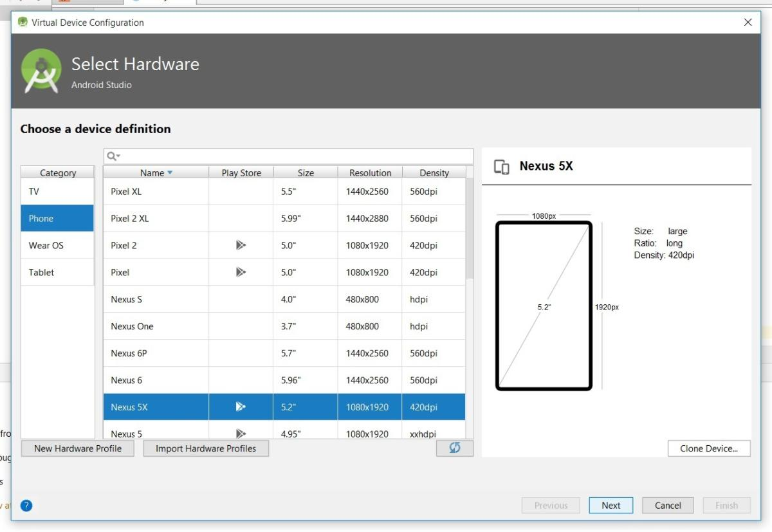The width and height of the screenshot is (772, 532).
Task: Click the device search input field
Action: point(288,156)
